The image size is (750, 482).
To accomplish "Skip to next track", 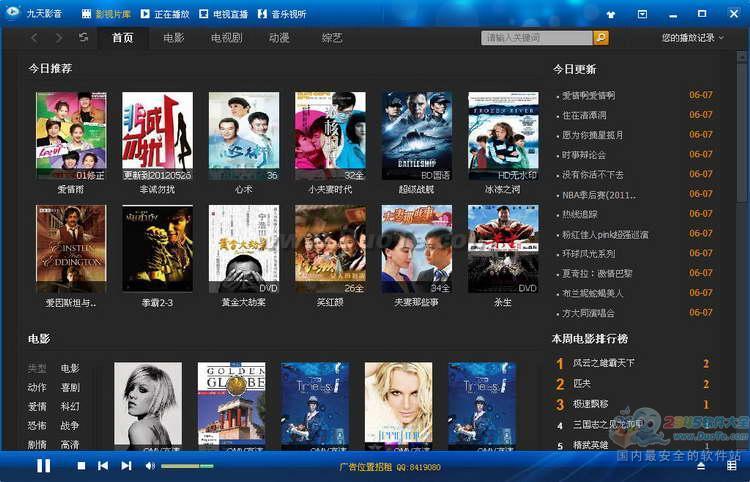I will [126, 465].
